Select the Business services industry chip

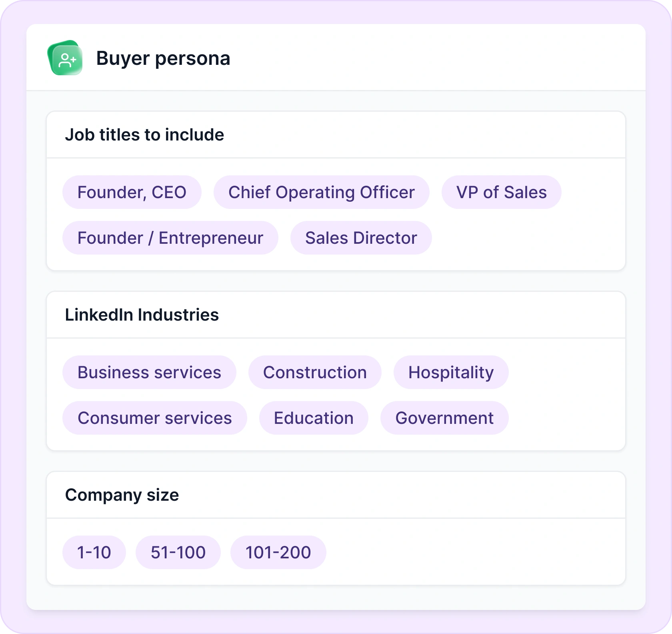click(149, 372)
